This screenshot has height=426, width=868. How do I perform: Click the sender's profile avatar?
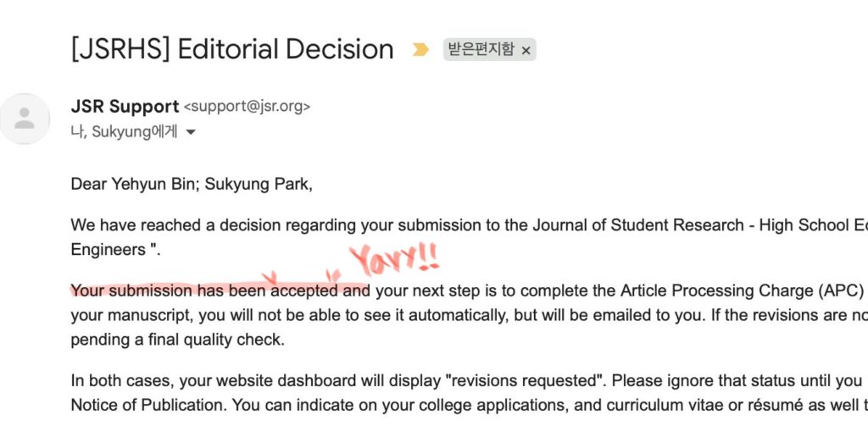pos(25,119)
